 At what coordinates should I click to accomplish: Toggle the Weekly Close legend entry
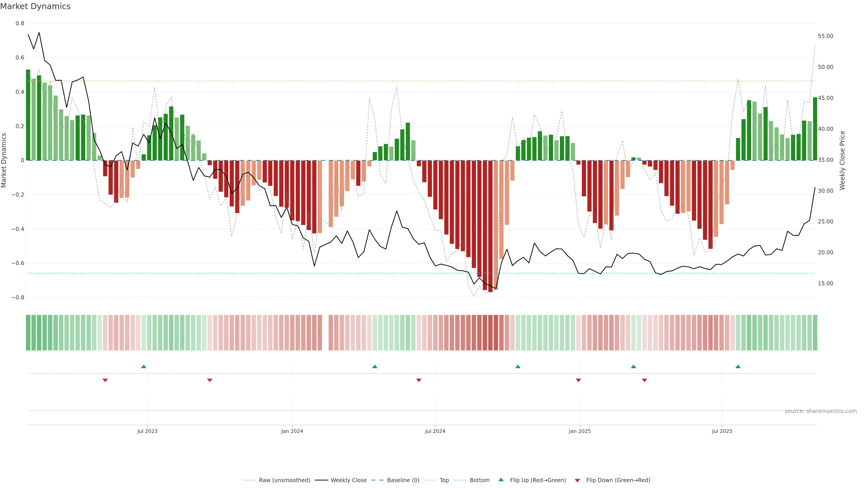[348, 480]
